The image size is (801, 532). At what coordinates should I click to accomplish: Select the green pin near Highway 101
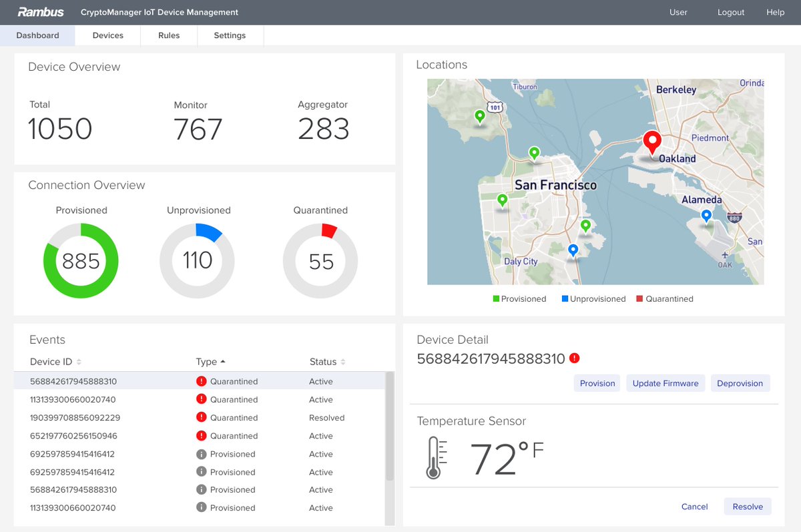(479, 117)
